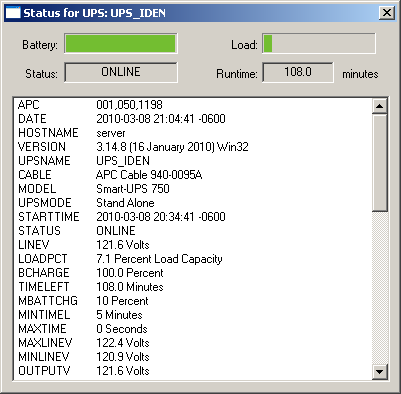Select the MINLINEV 120.9 Volts row
Viewport: 401px width, 394px height.
tap(193, 357)
